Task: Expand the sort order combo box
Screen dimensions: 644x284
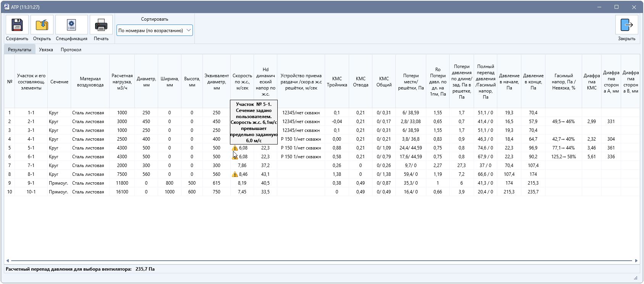Action: [155, 30]
